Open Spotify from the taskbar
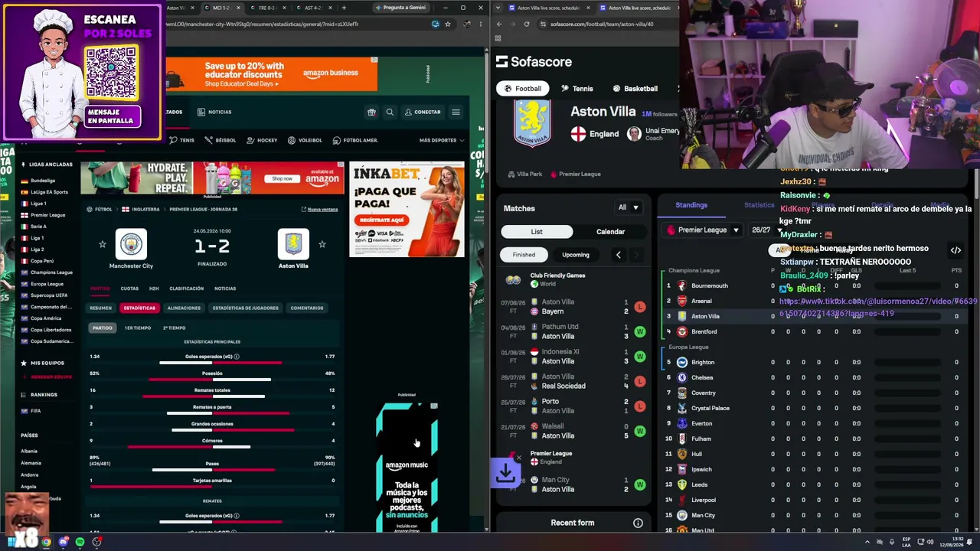 pos(80,542)
